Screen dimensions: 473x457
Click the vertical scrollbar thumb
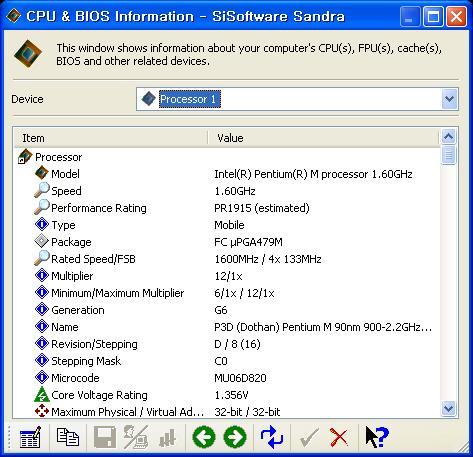coord(449,155)
